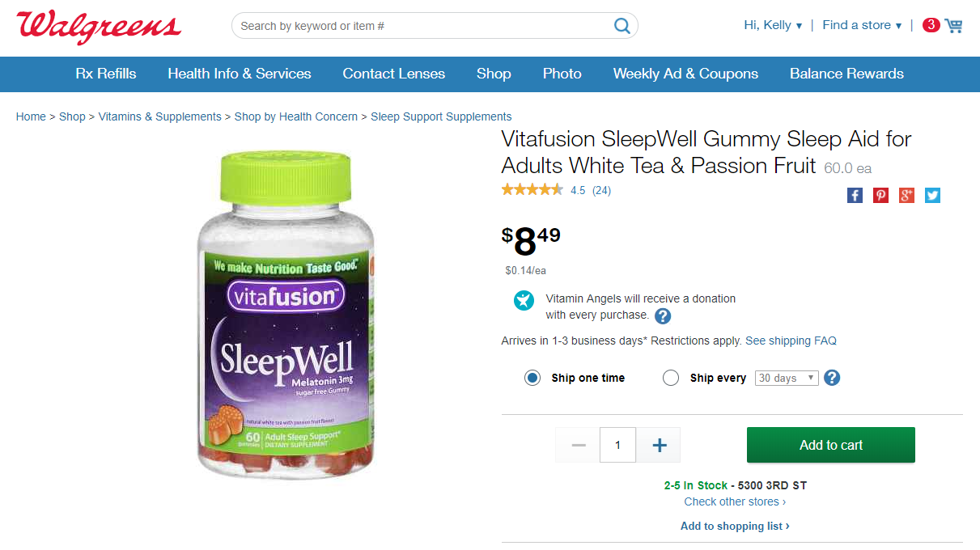Open the 30 days frequency dropdown
The height and width of the screenshot is (550, 980).
pyautogui.click(x=787, y=378)
